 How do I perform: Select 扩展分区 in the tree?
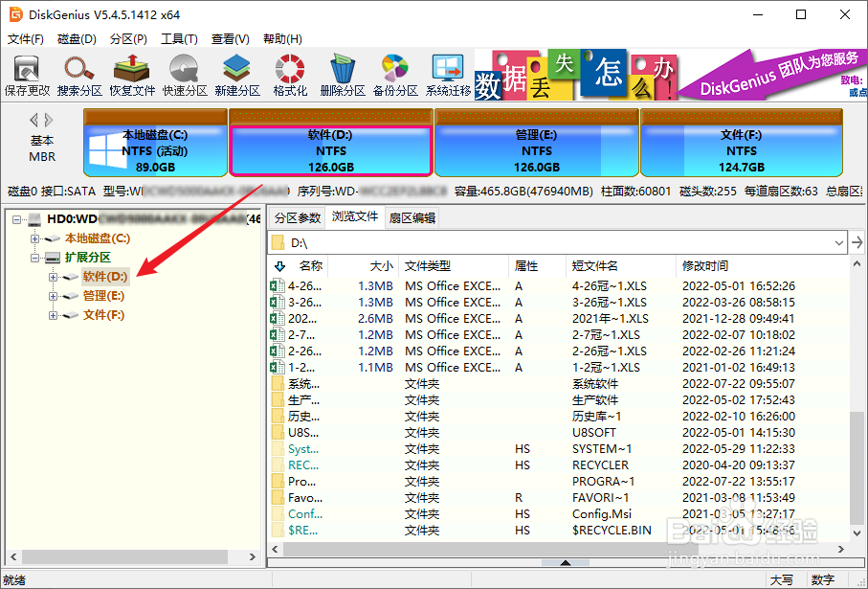coord(88,258)
